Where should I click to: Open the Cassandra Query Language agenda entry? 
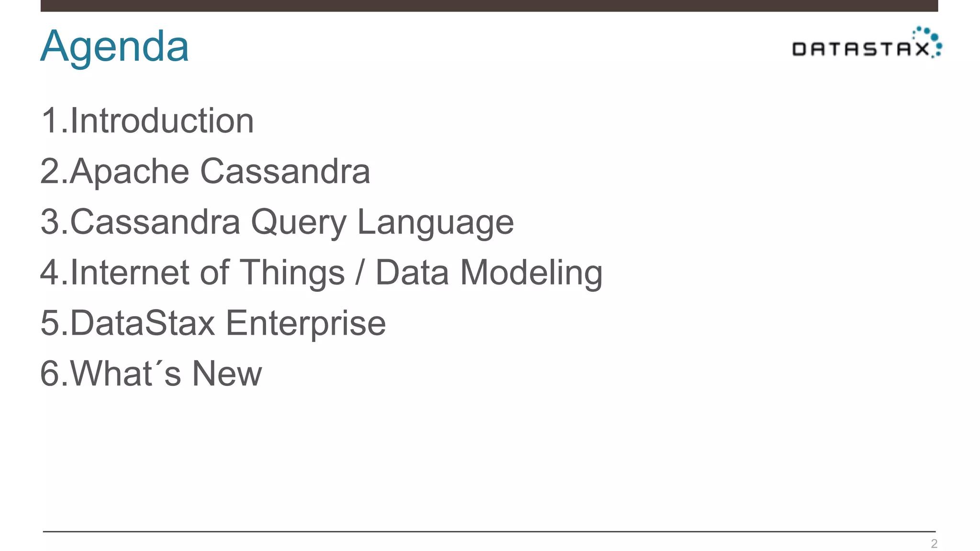(277, 223)
